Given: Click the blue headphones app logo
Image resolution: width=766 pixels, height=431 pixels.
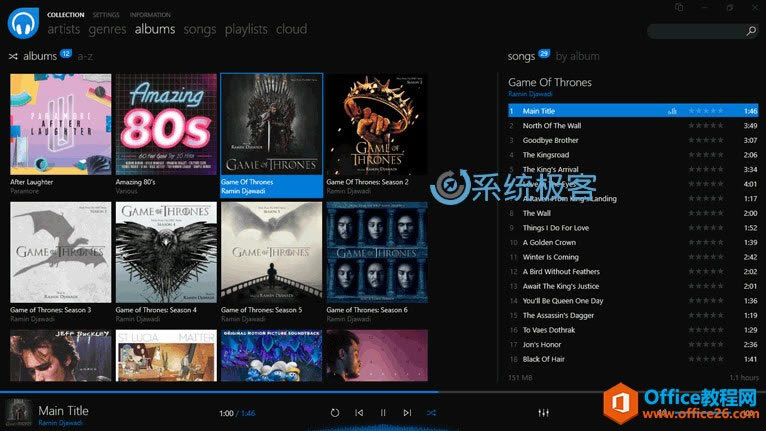Looking at the screenshot, I should point(23,23).
